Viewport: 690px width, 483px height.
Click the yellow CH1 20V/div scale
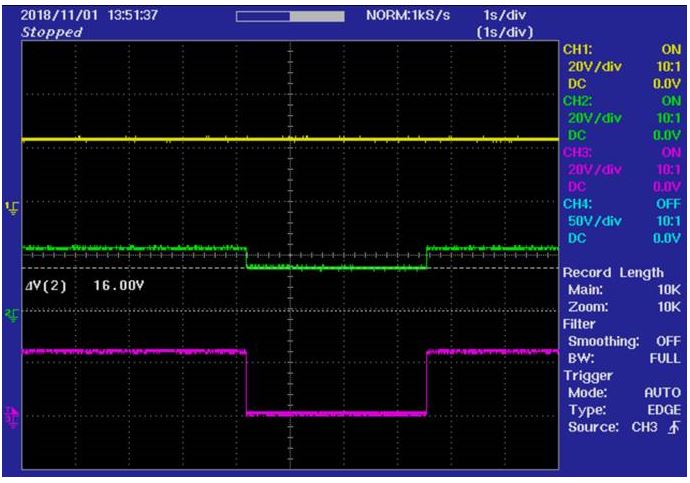click(595, 66)
